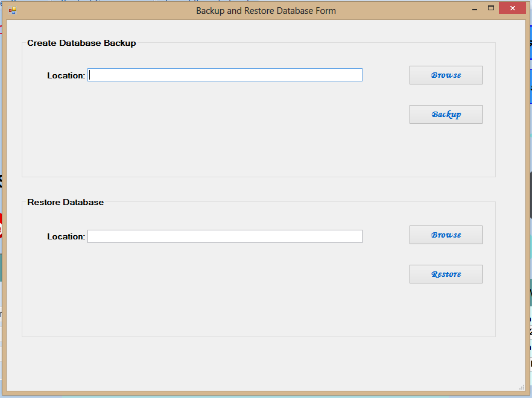This screenshot has height=398, width=532.
Task: Click the Restore button
Action: (446, 274)
